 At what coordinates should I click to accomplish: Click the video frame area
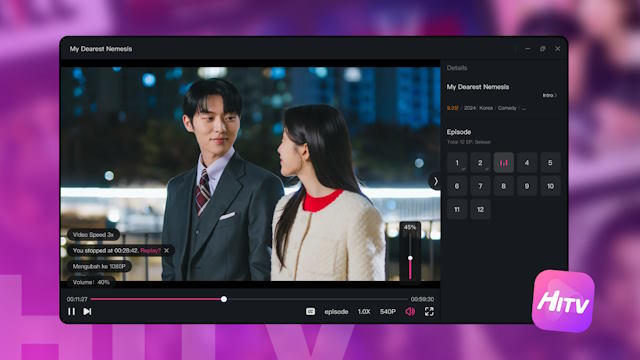(250, 174)
